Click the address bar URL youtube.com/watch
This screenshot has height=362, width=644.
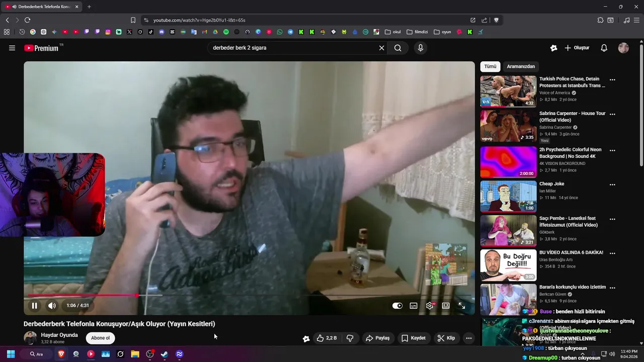click(199, 20)
